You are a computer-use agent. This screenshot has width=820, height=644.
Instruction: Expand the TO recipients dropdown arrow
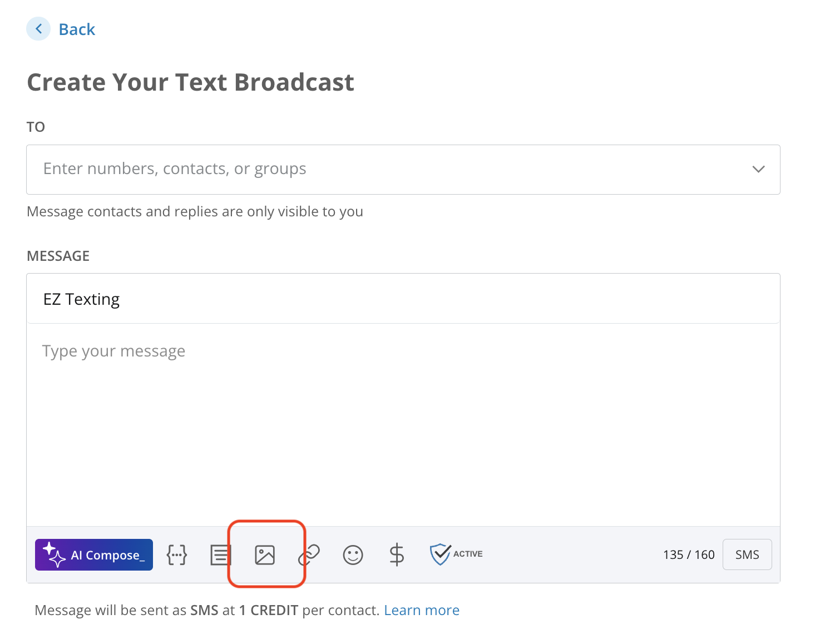pyautogui.click(x=758, y=169)
